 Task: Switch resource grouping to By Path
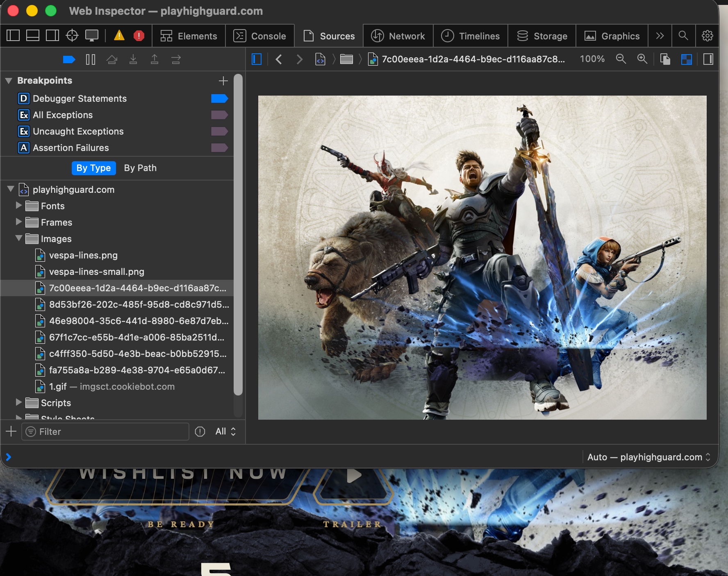click(x=140, y=168)
